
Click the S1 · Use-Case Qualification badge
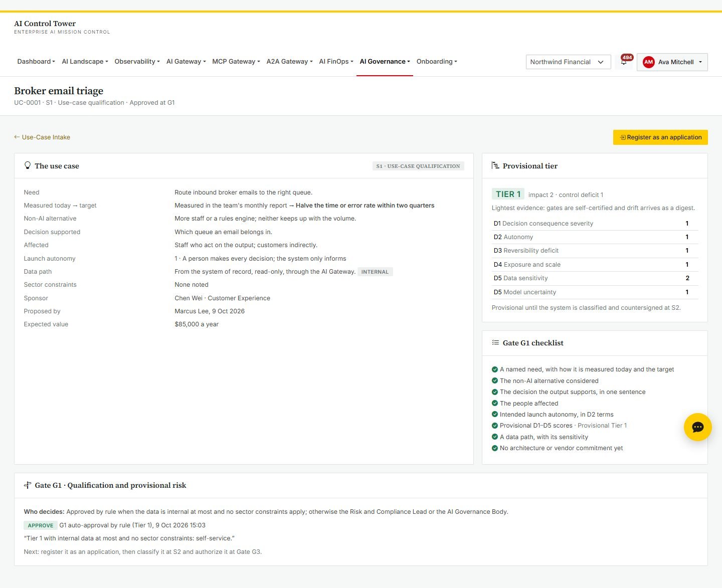(418, 166)
